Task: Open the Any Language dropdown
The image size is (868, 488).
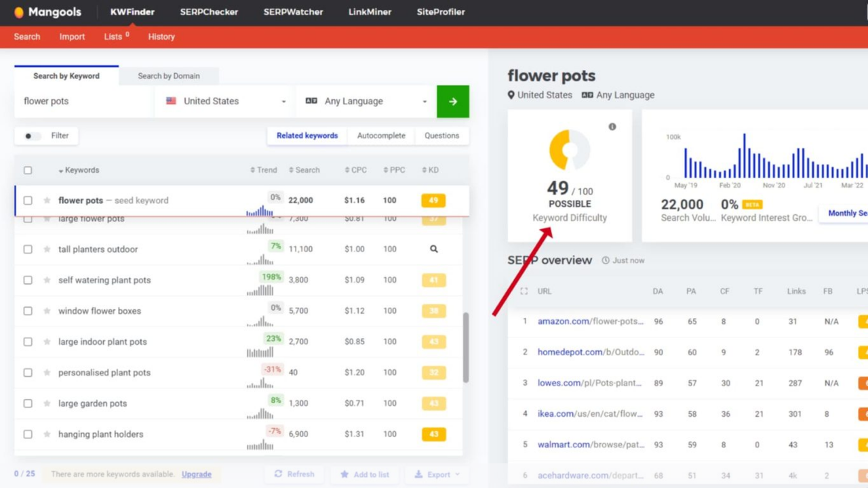Action: (x=366, y=102)
